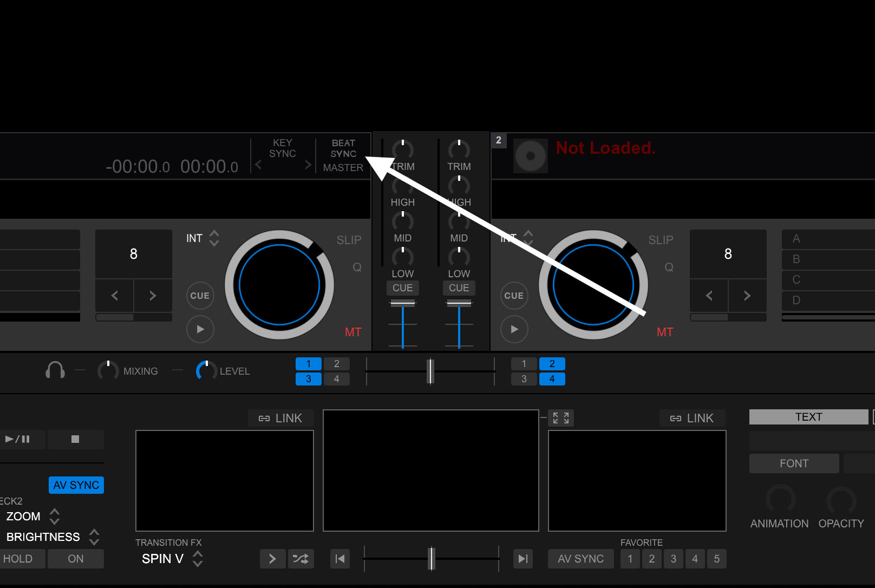Viewport: 875px width, 588px height.
Task: Toggle the blue AV SYNC button
Action: (x=76, y=485)
